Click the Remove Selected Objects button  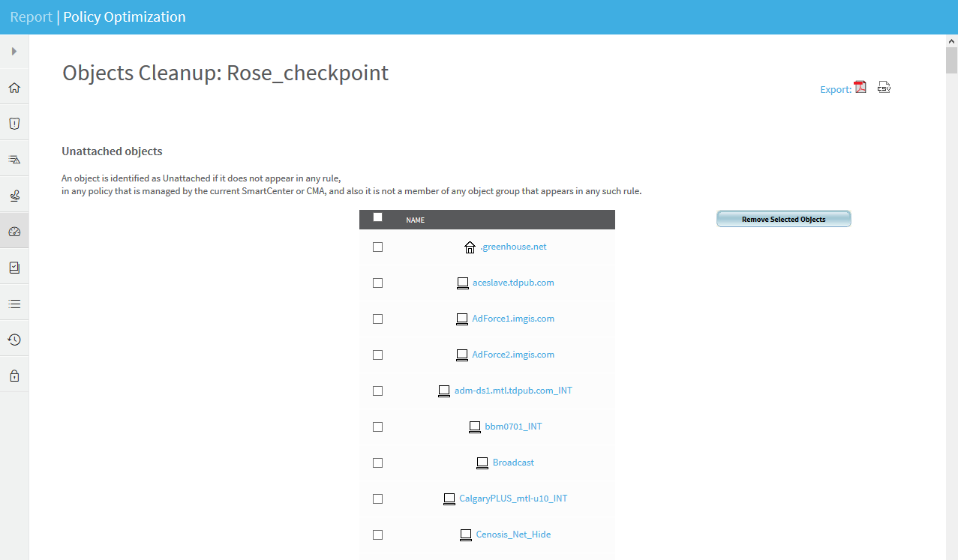click(783, 219)
